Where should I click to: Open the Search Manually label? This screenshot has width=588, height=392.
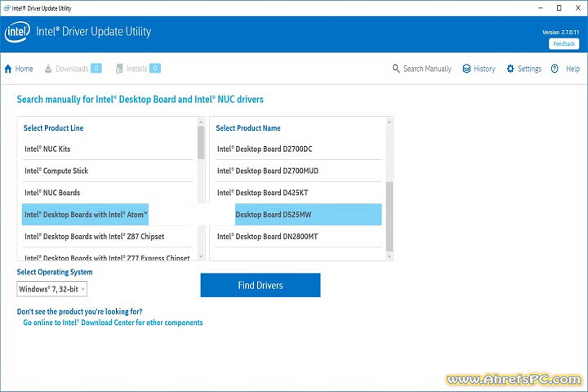(427, 69)
